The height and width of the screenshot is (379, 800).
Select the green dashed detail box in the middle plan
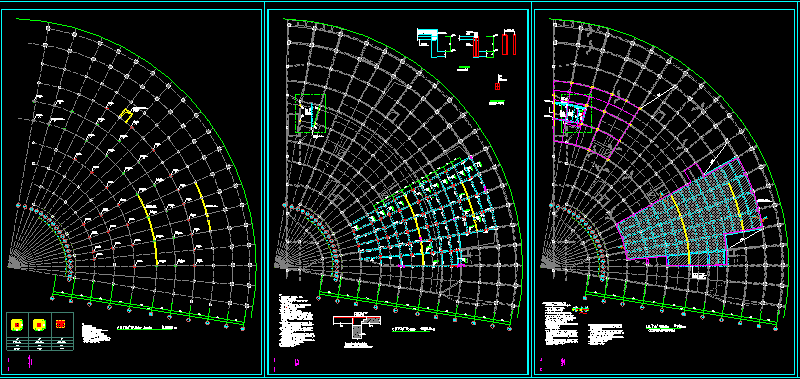310,113
